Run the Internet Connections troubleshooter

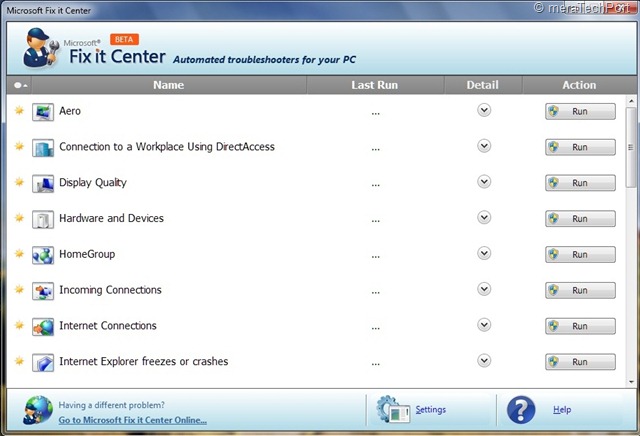580,326
